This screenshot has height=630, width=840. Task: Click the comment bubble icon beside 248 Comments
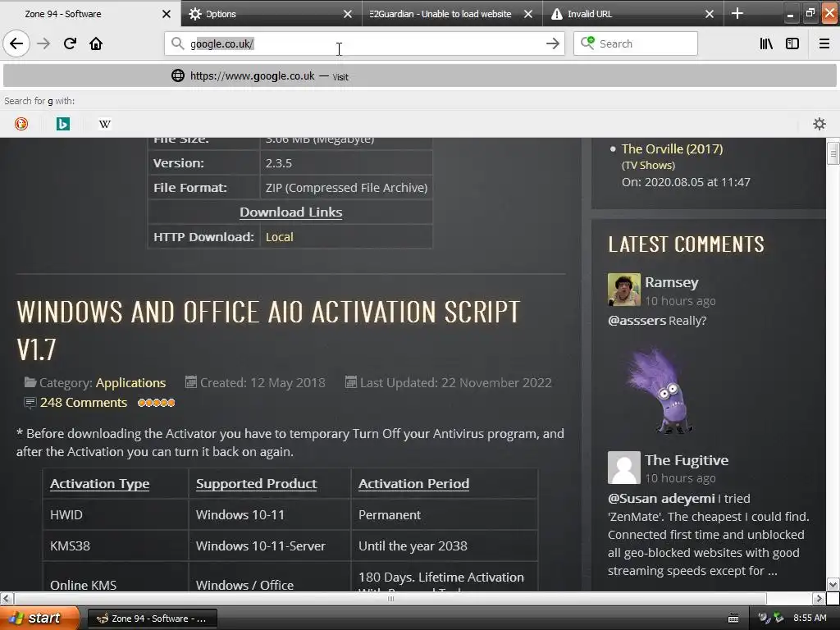point(30,402)
